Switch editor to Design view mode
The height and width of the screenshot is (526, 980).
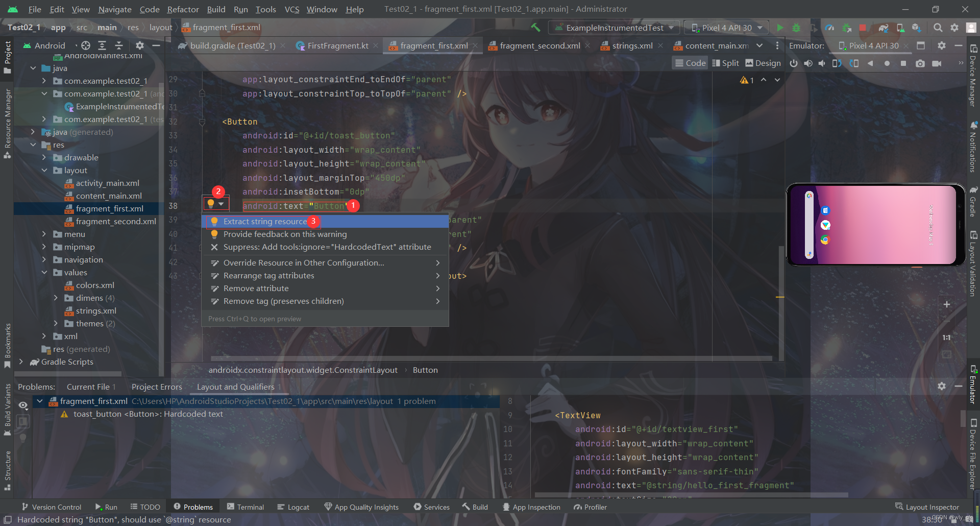(x=763, y=63)
